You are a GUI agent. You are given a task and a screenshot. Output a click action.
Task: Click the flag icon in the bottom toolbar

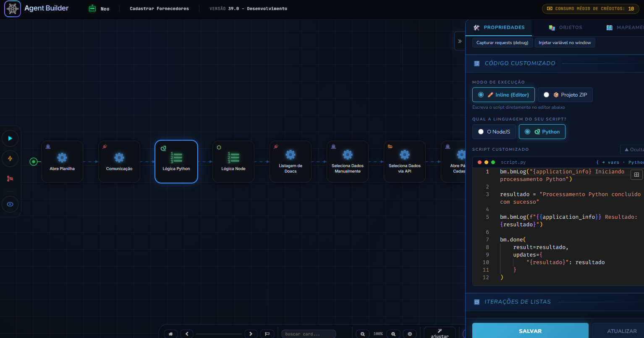pos(267,334)
